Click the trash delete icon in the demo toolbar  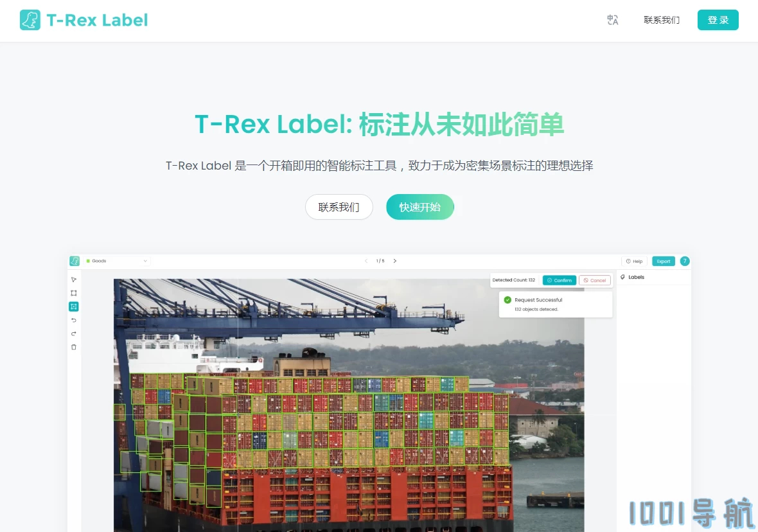[x=73, y=347]
